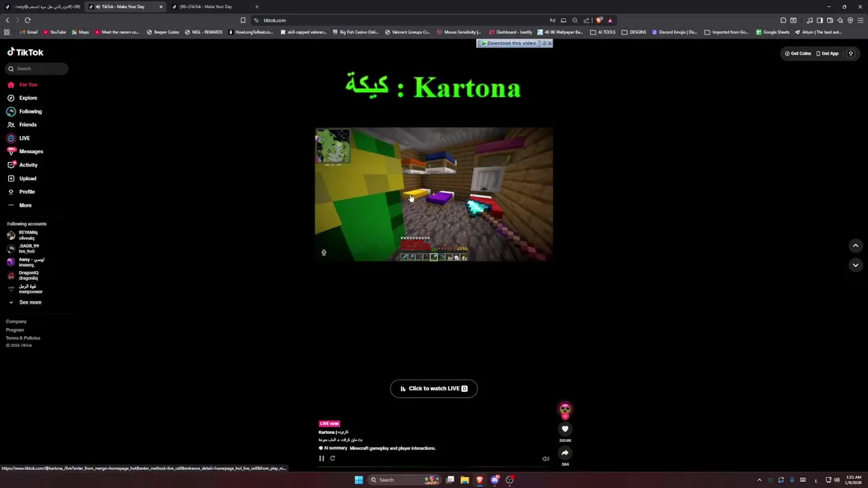
Task: Open the Windows Start menu
Action: (359, 480)
